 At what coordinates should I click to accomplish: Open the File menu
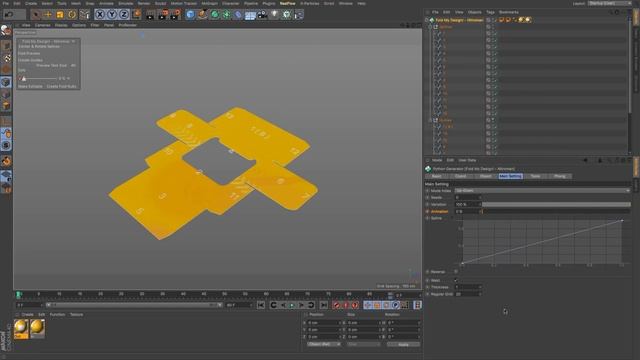(x=6, y=3)
